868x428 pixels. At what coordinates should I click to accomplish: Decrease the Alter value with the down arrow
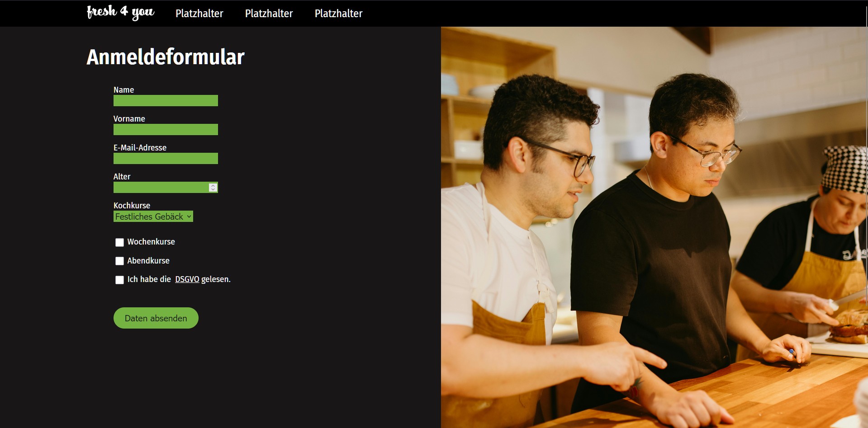pos(213,189)
